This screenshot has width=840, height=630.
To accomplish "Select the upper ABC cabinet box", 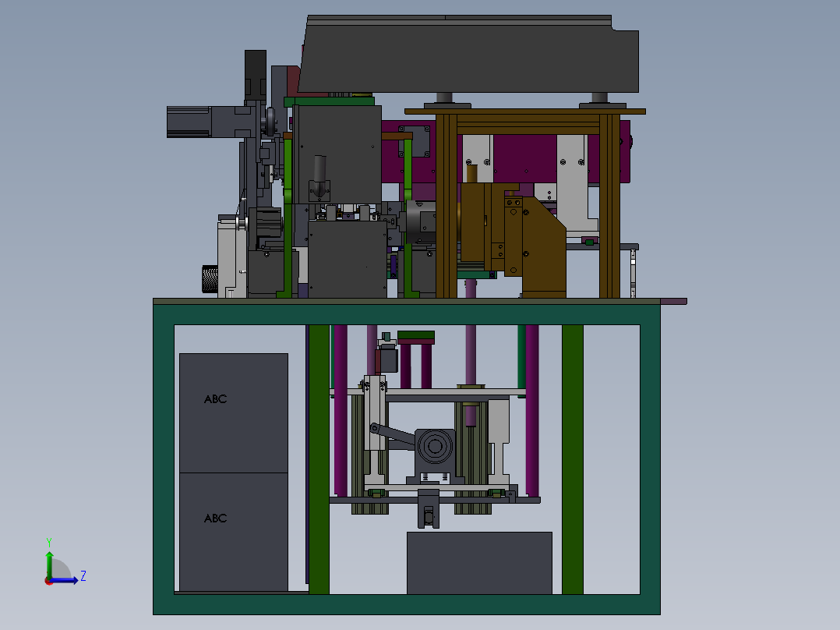I will coord(234,412).
